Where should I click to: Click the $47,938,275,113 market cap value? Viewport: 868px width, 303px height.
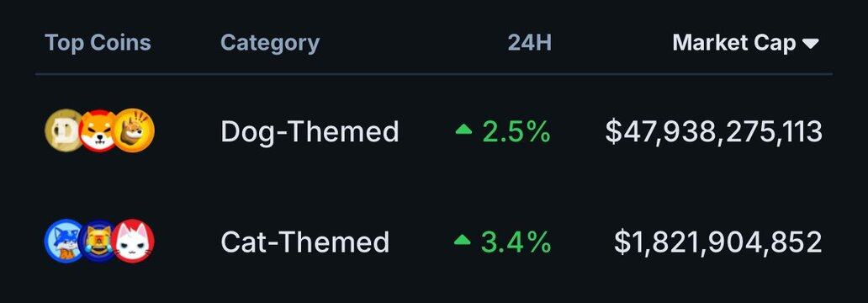(713, 132)
